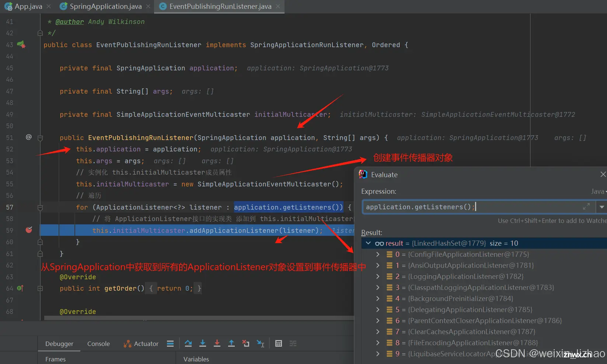Open the Actuator tab
The image size is (607, 364).
141,343
